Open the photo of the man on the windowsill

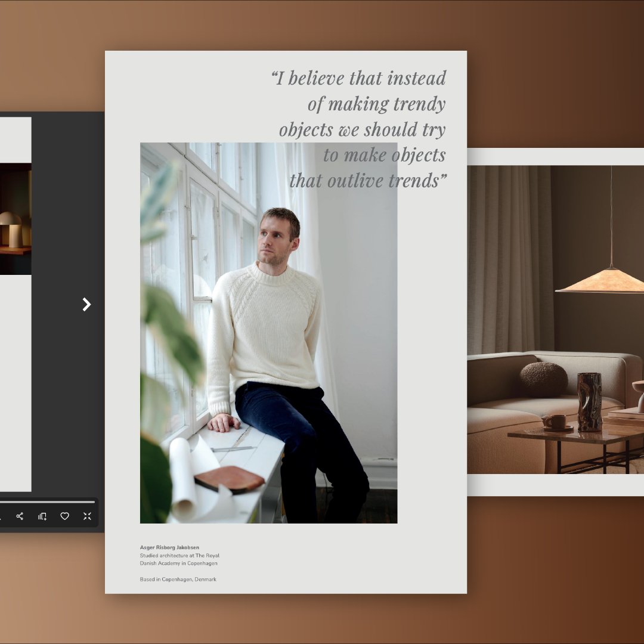[268, 333]
